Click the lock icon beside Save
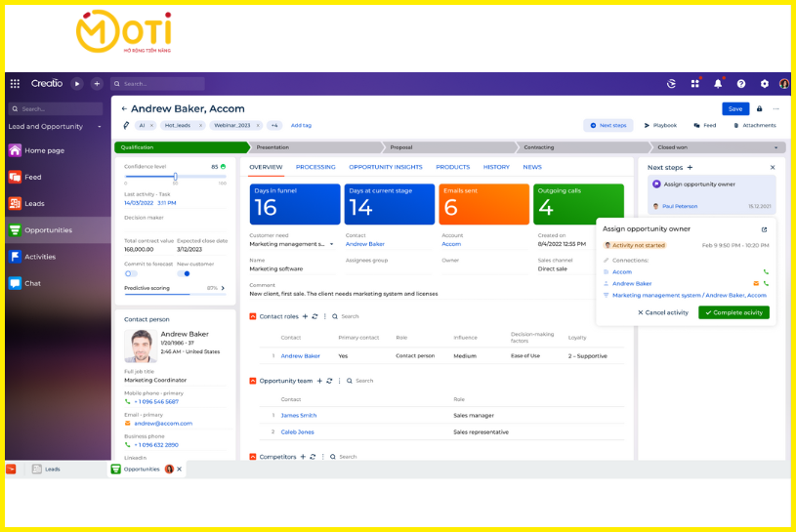Viewport: 796px width, 532px height. (x=759, y=109)
